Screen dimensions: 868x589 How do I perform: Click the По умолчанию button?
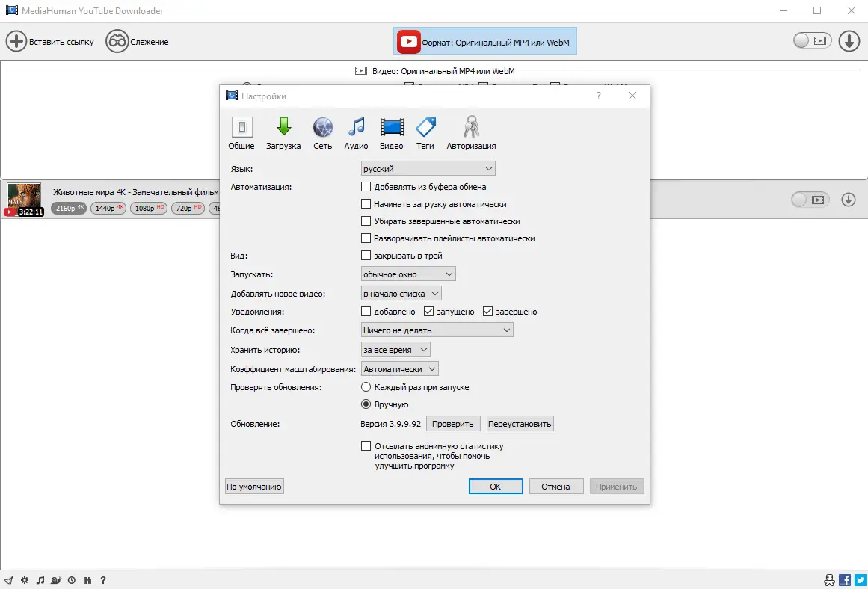(255, 487)
